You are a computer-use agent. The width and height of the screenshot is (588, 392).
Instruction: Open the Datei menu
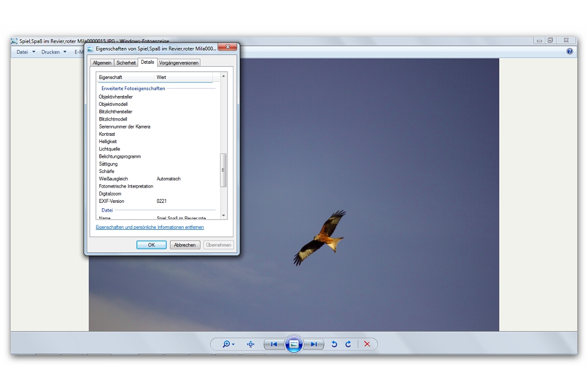22,52
